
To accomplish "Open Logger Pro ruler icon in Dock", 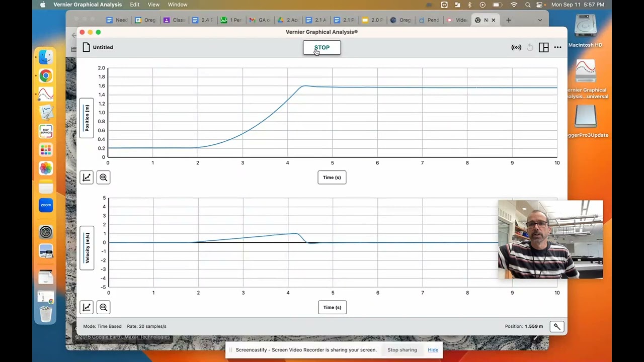I will coord(46,112).
